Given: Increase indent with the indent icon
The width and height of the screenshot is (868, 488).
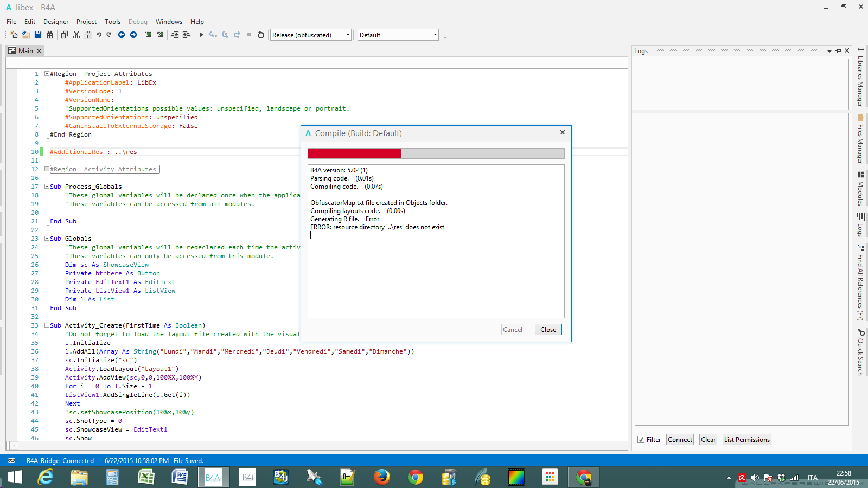Looking at the screenshot, I should [186, 35].
